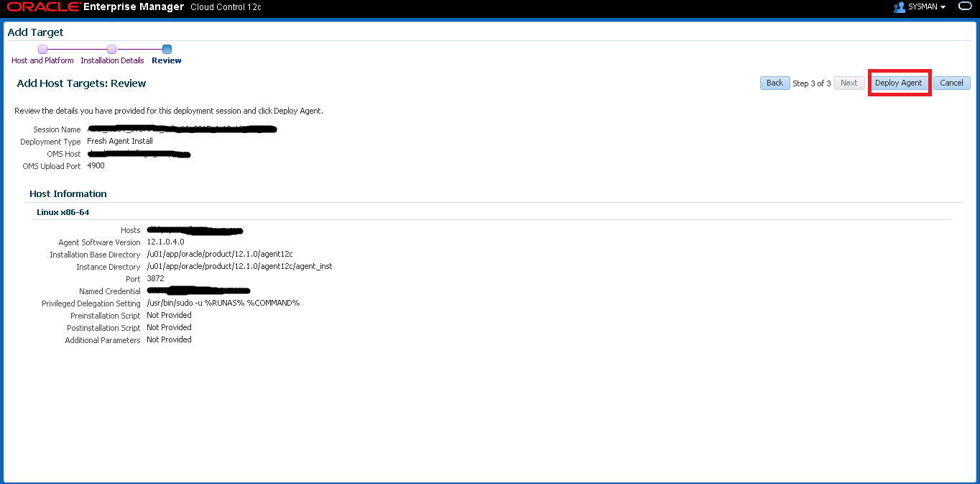Click the Hosts label
The image size is (980, 484).
click(x=131, y=230)
